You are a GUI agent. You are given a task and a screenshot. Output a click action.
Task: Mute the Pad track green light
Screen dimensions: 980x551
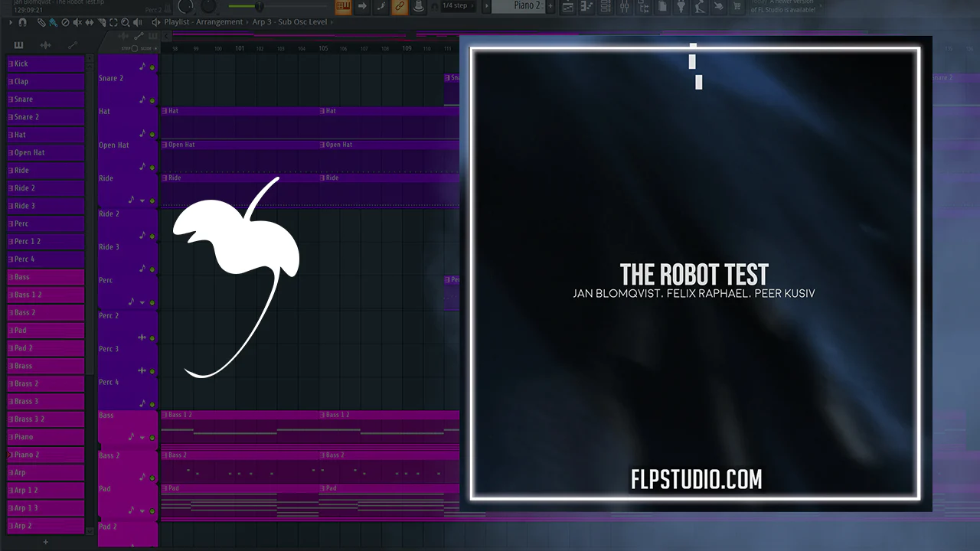(x=152, y=511)
